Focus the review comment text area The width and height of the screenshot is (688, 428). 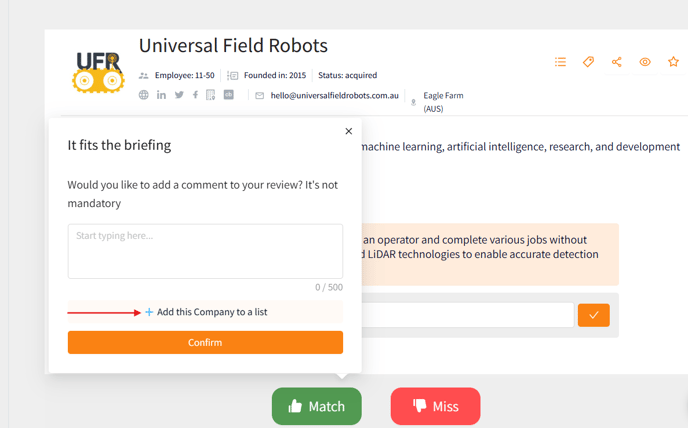pos(205,251)
